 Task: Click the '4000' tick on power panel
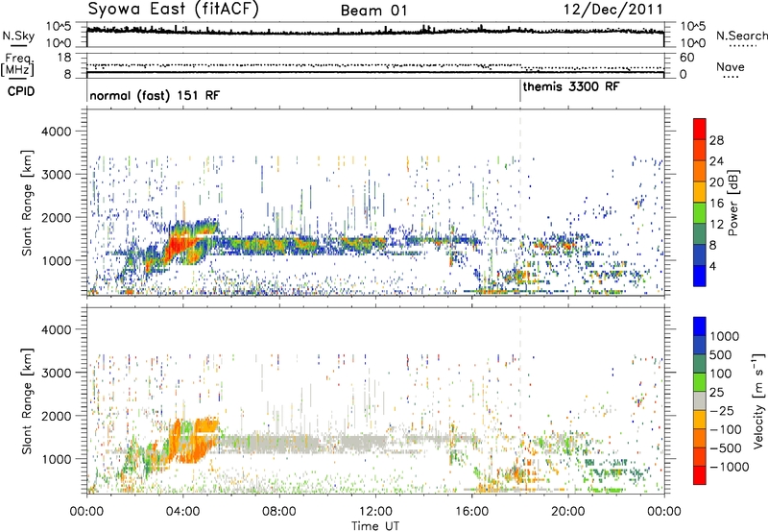(57, 132)
